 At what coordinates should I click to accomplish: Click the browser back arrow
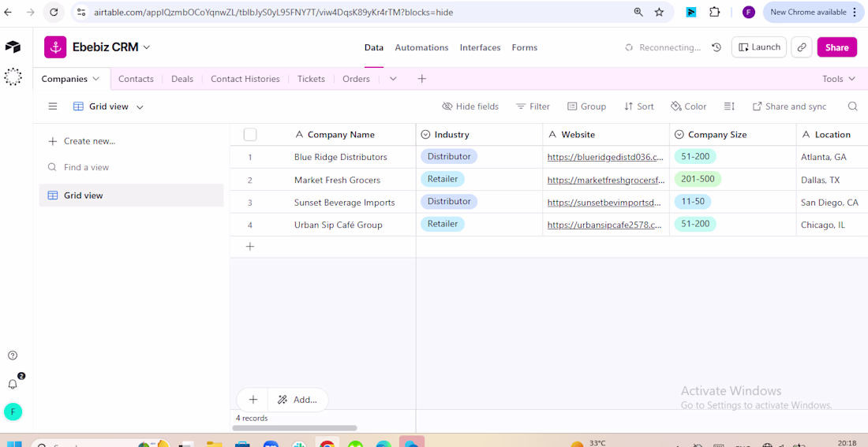[8, 12]
